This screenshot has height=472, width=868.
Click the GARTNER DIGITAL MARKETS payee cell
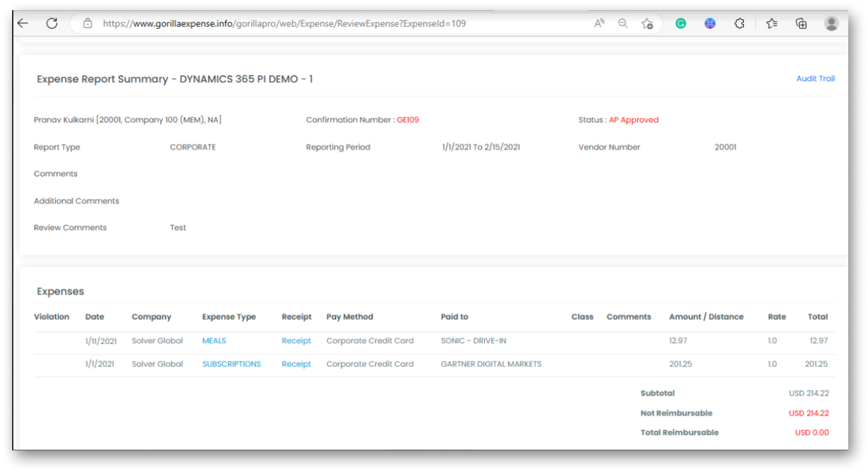[x=491, y=364]
